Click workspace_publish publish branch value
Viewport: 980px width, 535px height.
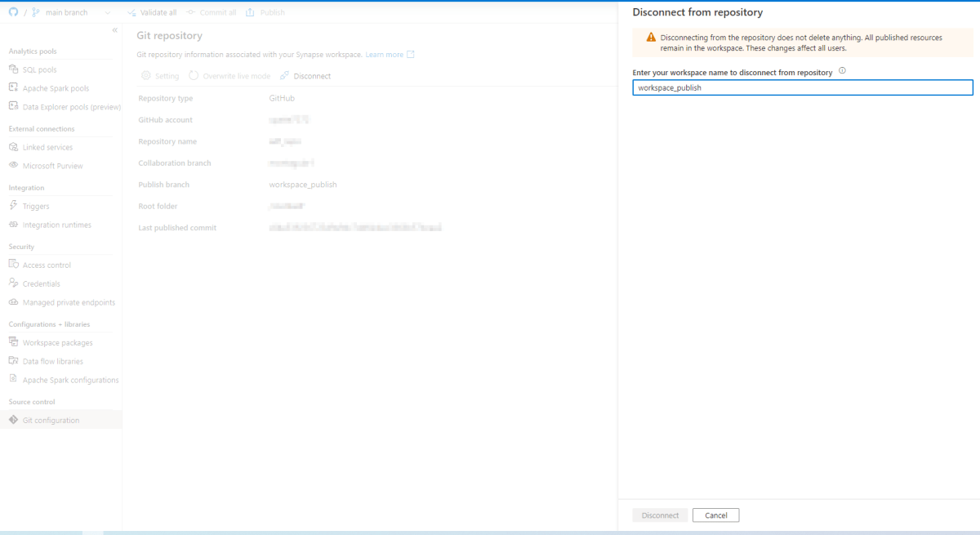303,185
